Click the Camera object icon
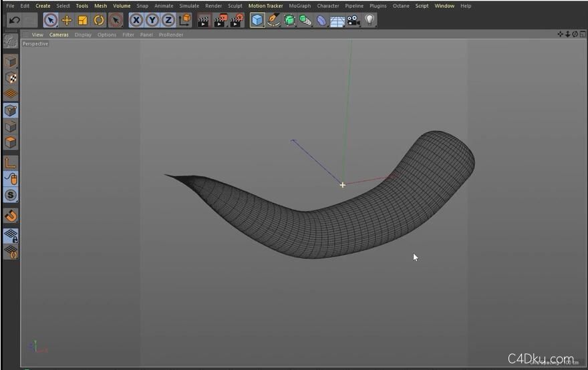 click(353, 20)
